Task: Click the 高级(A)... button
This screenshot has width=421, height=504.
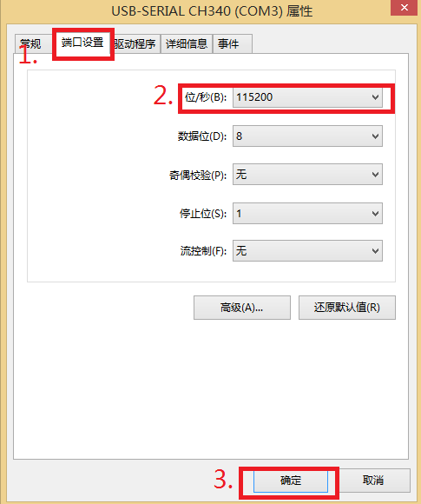Action: click(242, 308)
